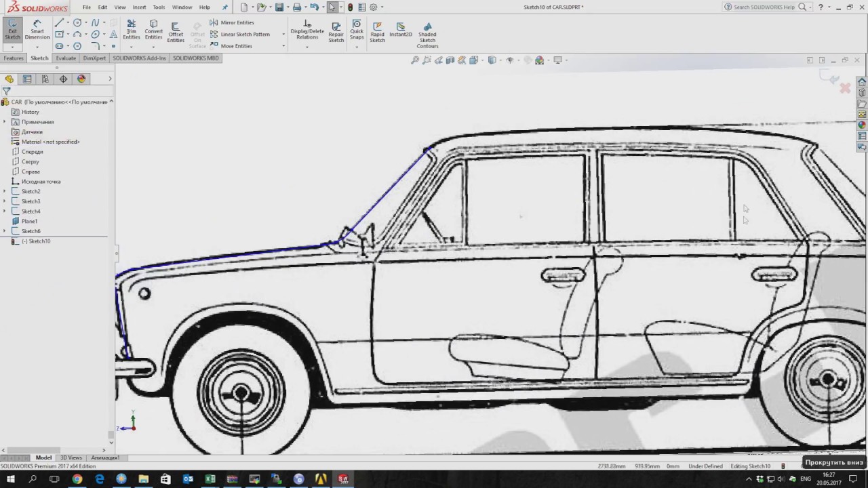Open the Insert menu
868x488 pixels.
point(139,7)
